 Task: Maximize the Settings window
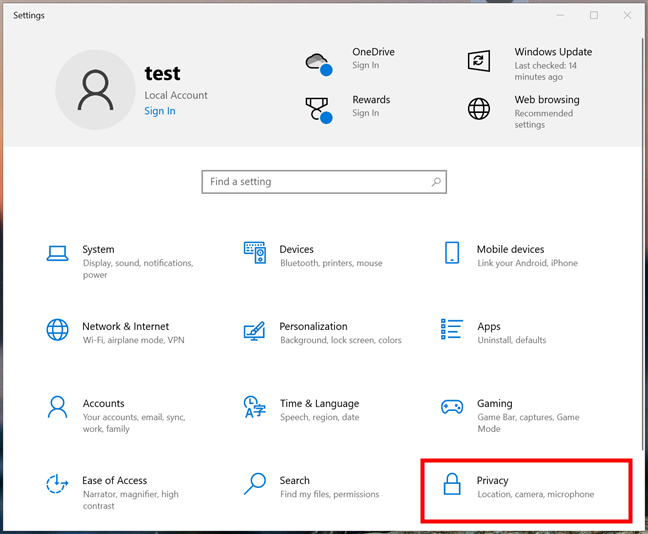594,15
